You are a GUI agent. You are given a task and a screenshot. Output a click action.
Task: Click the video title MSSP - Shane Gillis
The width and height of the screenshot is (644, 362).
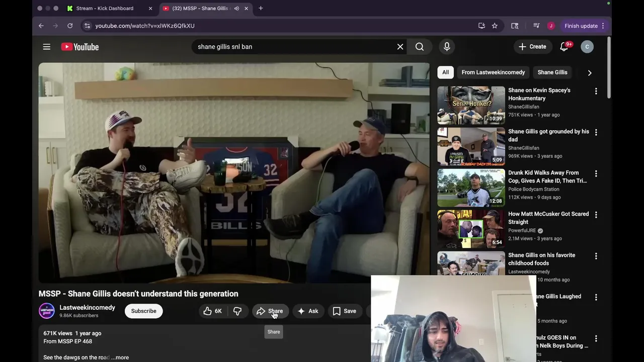[138, 294]
